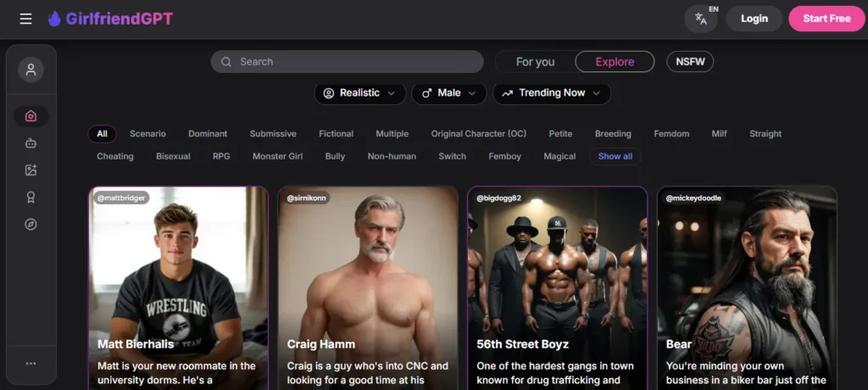This screenshot has height=390, width=868.
Task: Click the @bigdogg82 creator handle
Action: tap(498, 198)
